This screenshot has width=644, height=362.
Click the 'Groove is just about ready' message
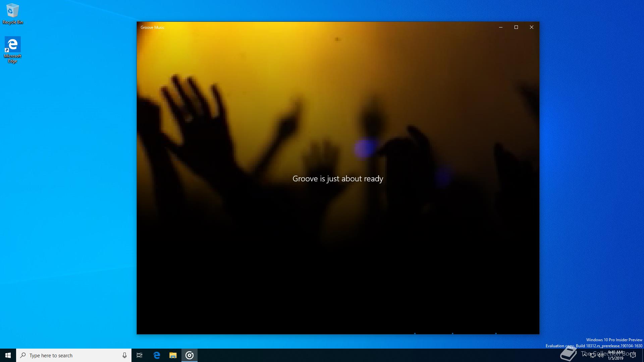click(x=338, y=179)
